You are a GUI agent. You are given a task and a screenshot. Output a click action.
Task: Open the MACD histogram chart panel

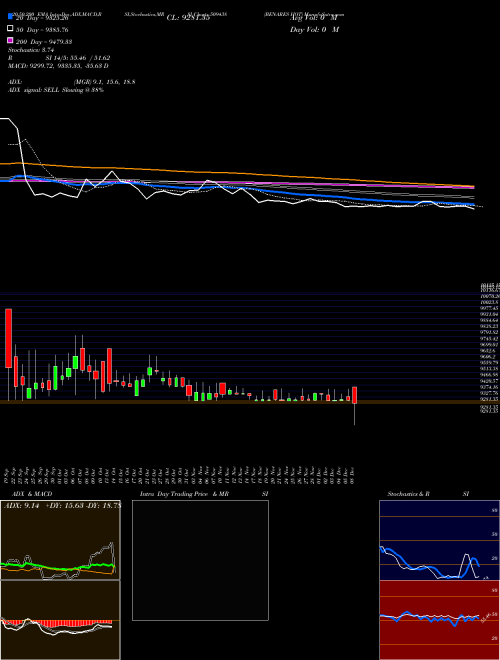pos(60,620)
